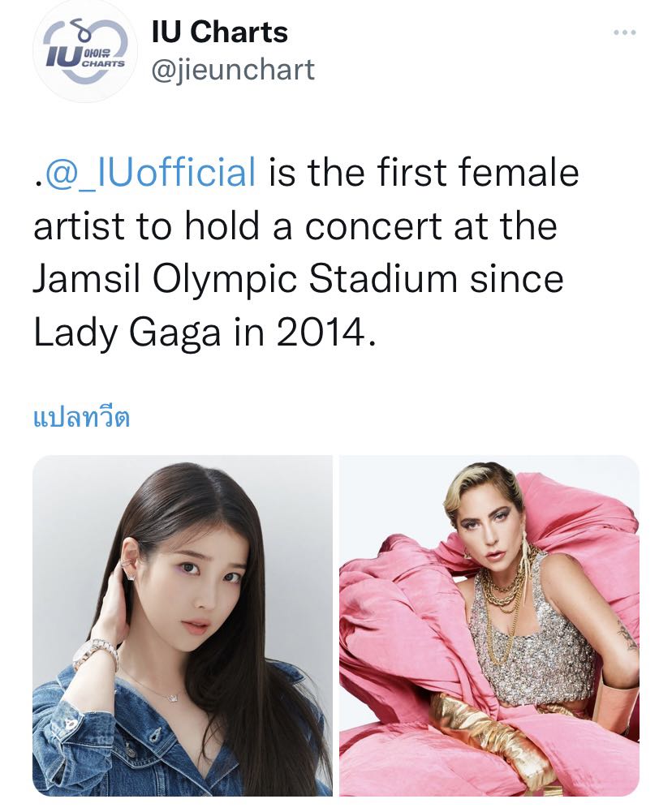This screenshot has height=812, width=672.
Task: Open left photo with denim jacket
Action: tap(183, 625)
